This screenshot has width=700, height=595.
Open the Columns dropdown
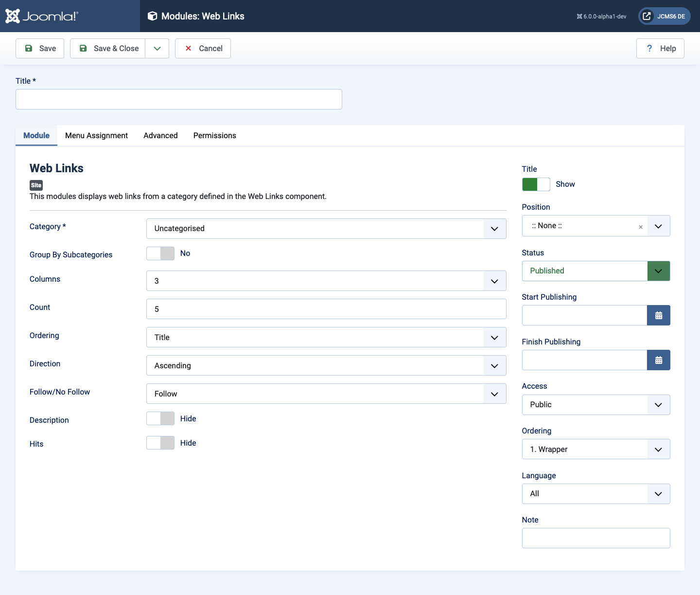(326, 281)
